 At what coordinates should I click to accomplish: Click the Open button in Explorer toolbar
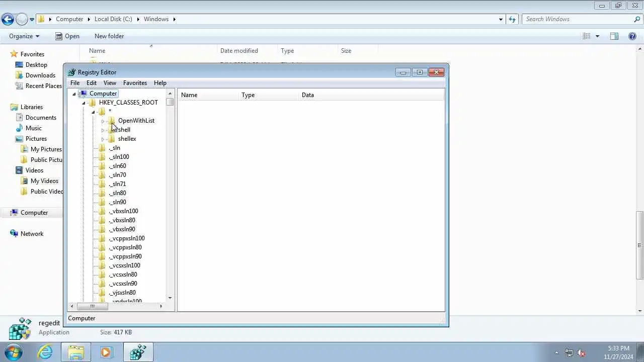click(x=67, y=36)
